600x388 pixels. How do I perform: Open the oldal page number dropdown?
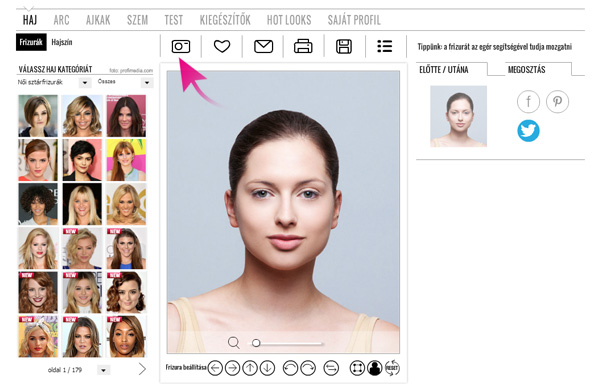pyautogui.click(x=103, y=370)
